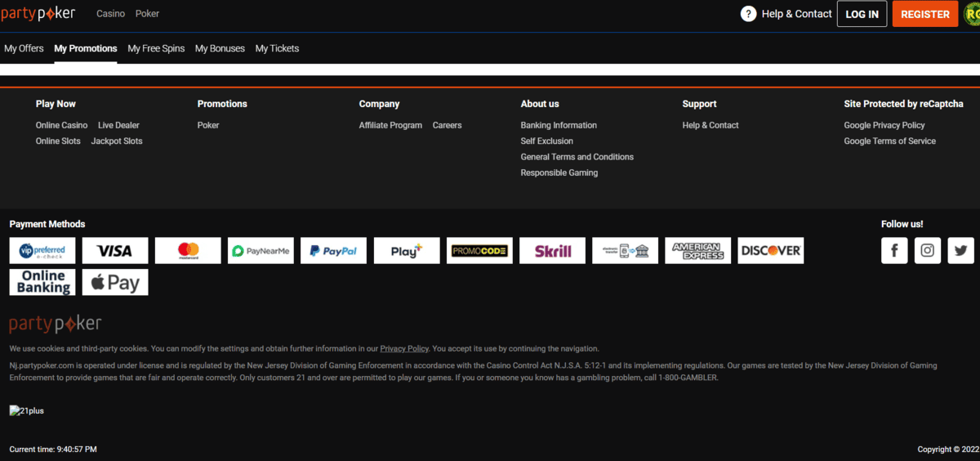
Task: Open the Self Exclusion link
Action: coord(547,141)
